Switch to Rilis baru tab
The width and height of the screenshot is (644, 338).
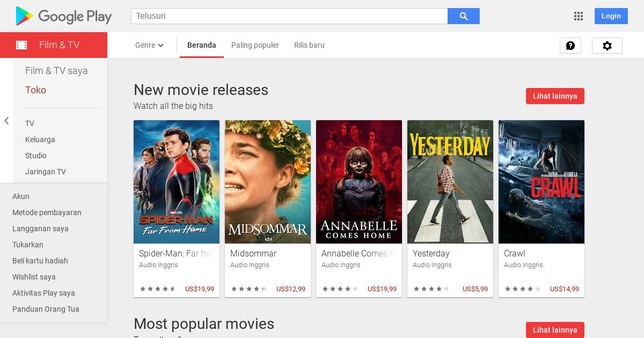(x=309, y=45)
